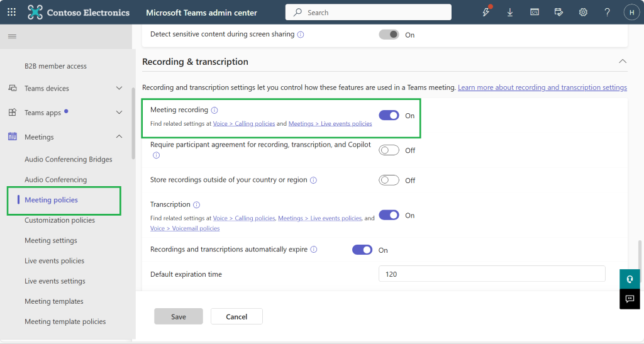This screenshot has width=644, height=344.
Task: Click the Save button
Action: coord(179,316)
